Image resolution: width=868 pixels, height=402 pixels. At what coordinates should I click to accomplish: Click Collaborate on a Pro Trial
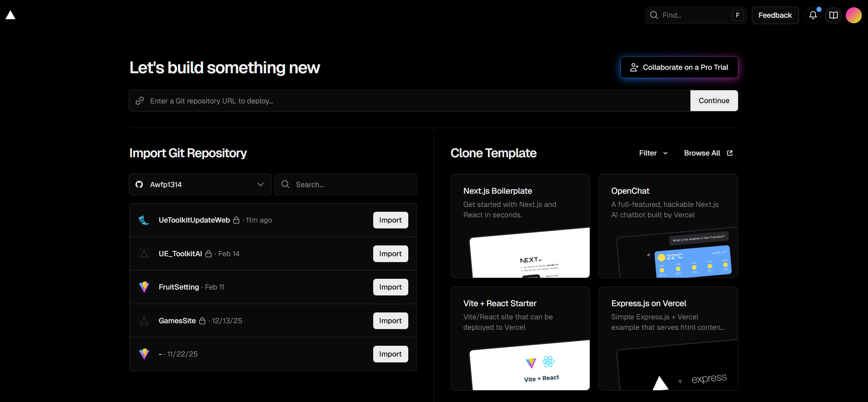679,67
